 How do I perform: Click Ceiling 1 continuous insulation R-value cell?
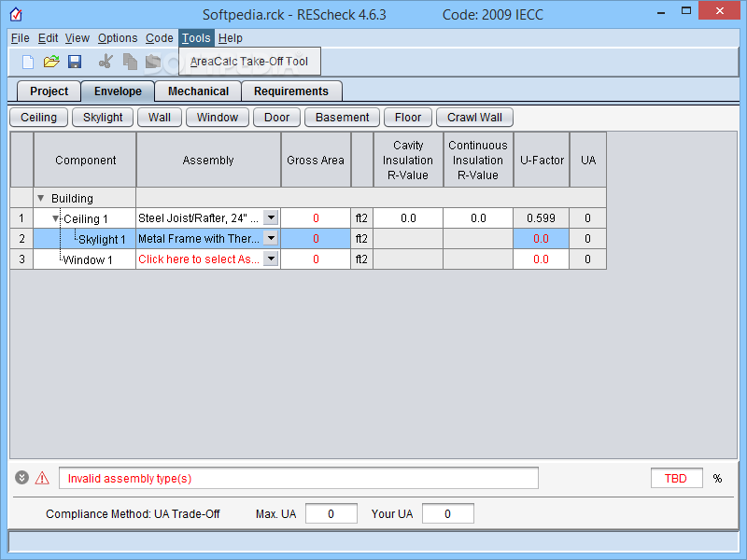coord(478,218)
